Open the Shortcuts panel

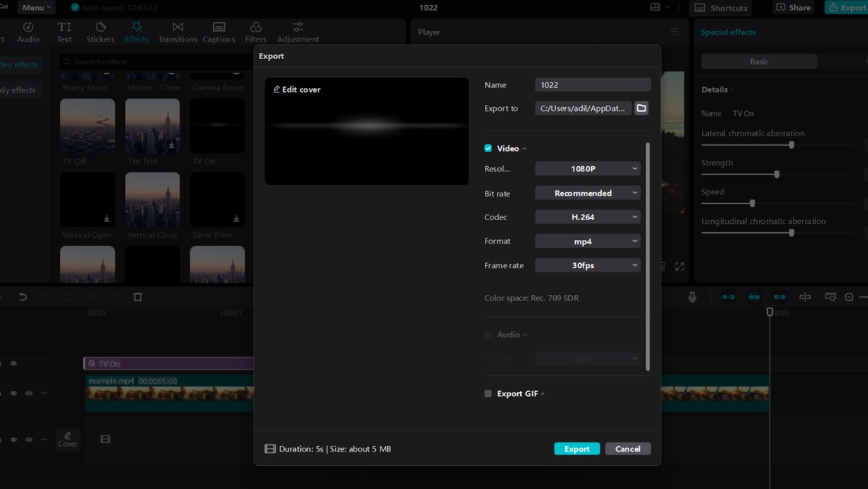tap(721, 8)
